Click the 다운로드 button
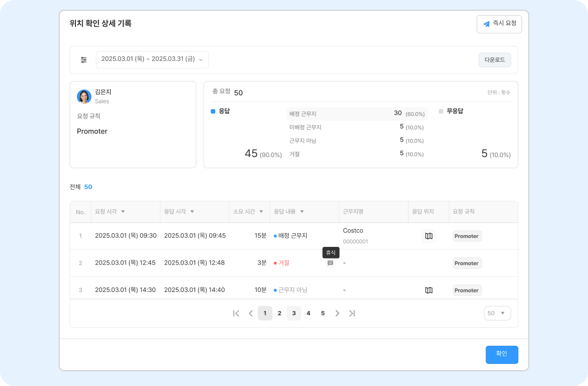The width and height of the screenshot is (588, 386). pos(495,60)
